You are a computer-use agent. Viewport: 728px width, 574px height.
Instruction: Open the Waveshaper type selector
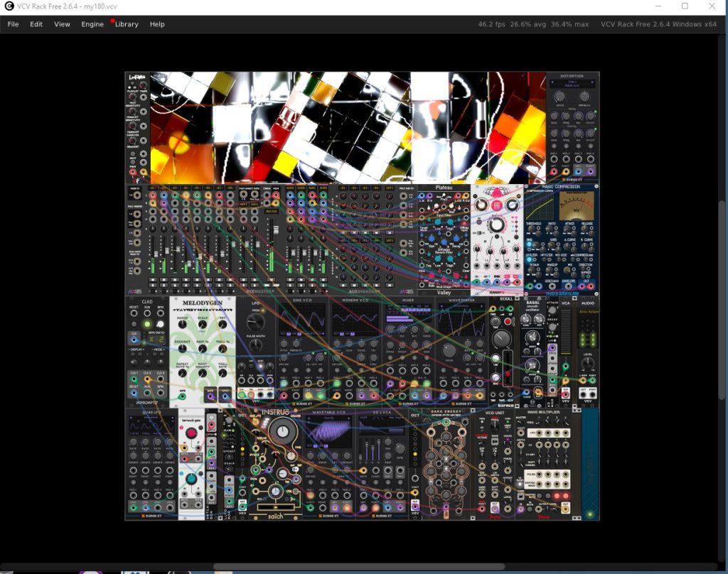461,306
